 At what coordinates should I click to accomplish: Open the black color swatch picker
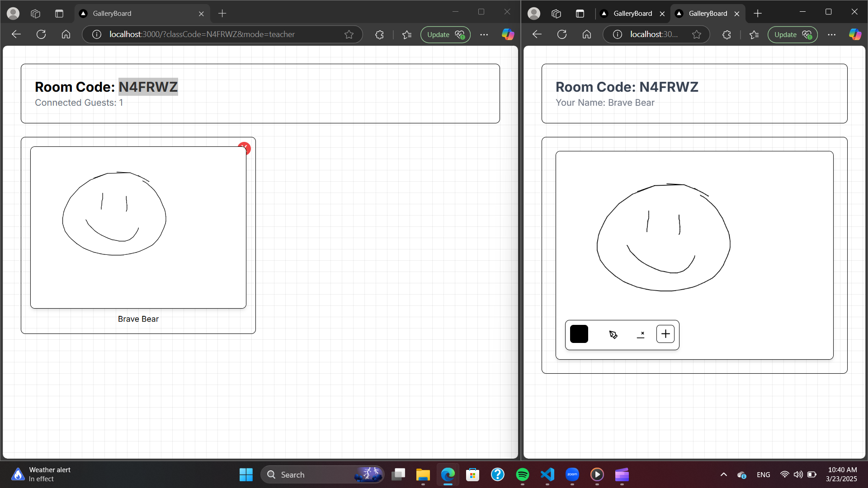(x=579, y=334)
